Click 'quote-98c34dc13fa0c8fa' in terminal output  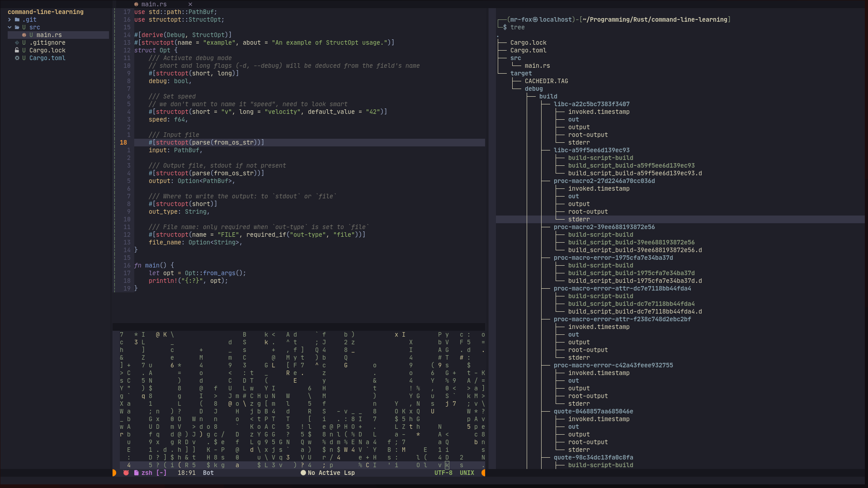594,457
